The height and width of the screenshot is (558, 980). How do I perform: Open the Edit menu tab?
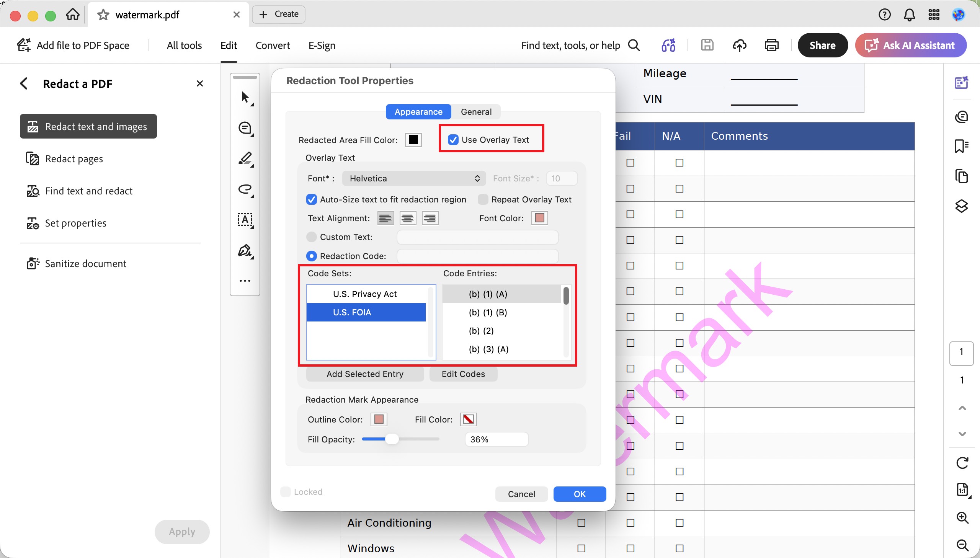click(x=229, y=45)
